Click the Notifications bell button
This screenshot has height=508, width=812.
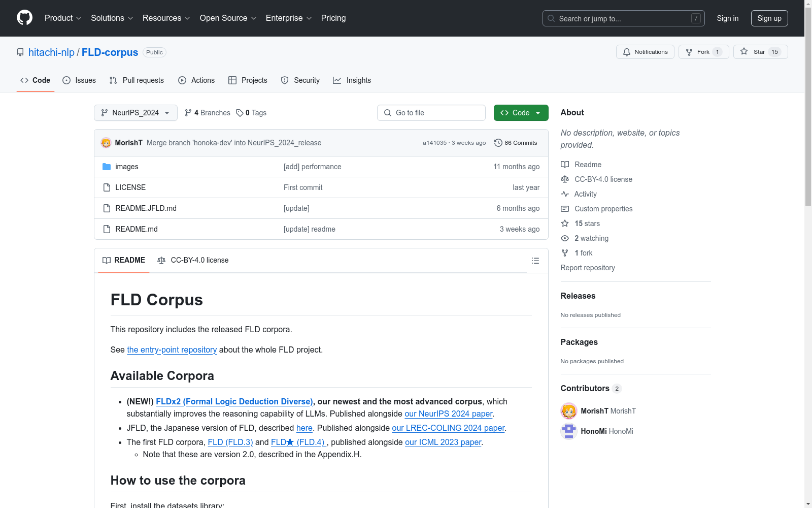645,52
